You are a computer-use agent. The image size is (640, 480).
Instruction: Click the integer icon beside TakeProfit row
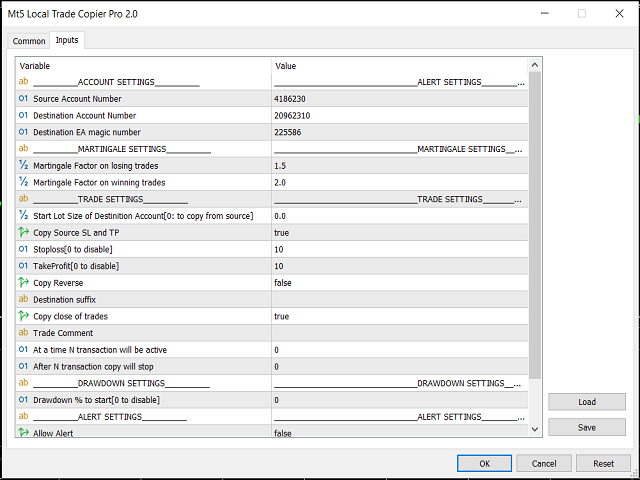tap(23, 266)
